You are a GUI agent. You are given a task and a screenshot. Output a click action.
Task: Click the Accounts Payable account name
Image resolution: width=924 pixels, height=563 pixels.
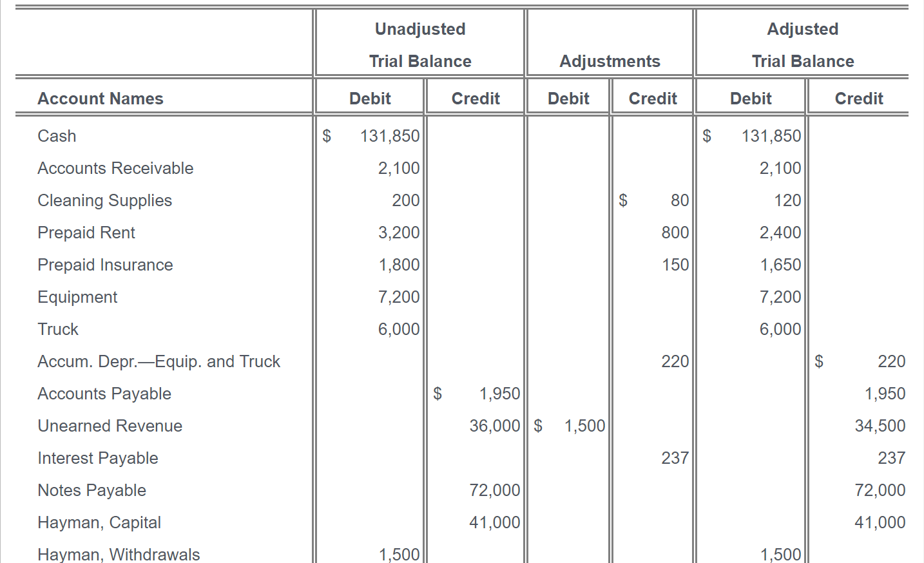tap(104, 394)
